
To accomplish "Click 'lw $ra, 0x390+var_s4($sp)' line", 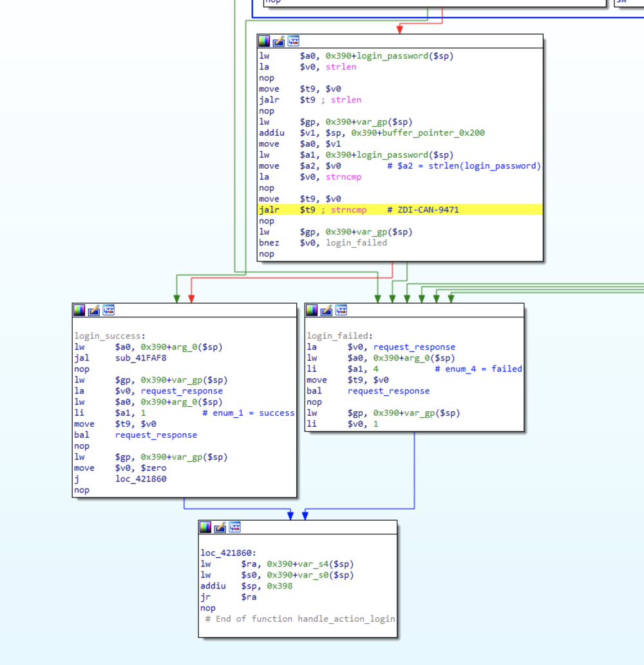I will [277, 564].
